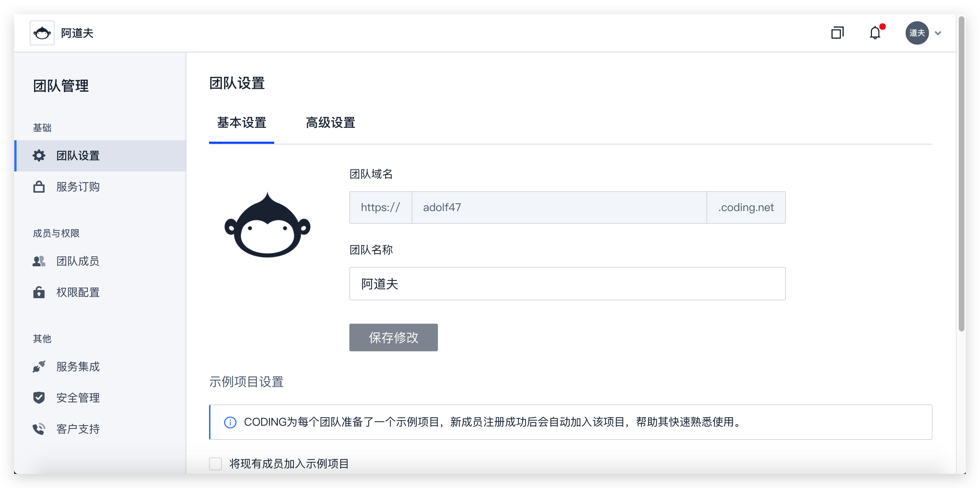
Task: Click the 安全管理 shield icon
Action: pyautogui.click(x=39, y=397)
